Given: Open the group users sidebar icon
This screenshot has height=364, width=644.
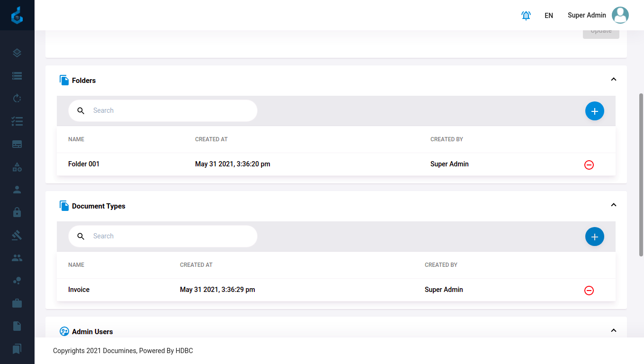Looking at the screenshot, I should [x=17, y=258].
